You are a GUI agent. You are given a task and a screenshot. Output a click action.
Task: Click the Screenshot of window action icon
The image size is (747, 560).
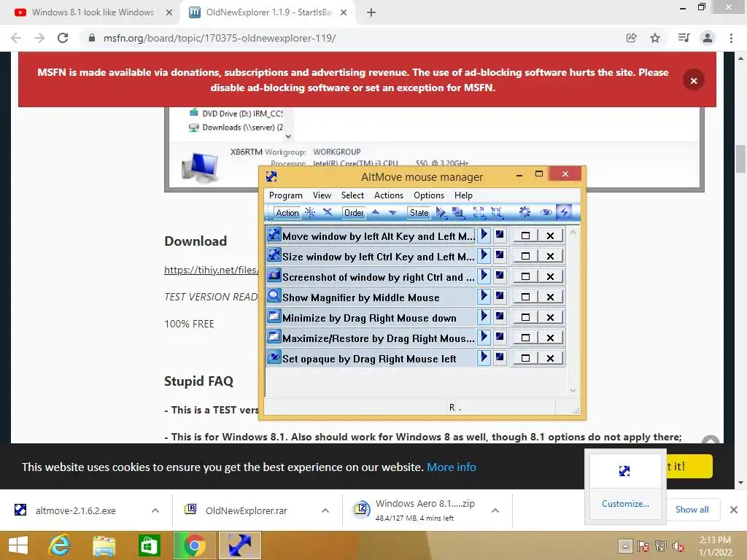pos(274,275)
